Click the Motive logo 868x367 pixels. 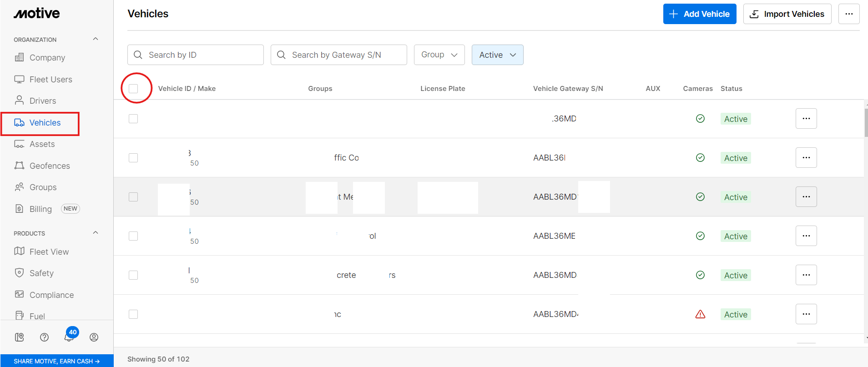[x=37, y=13]
